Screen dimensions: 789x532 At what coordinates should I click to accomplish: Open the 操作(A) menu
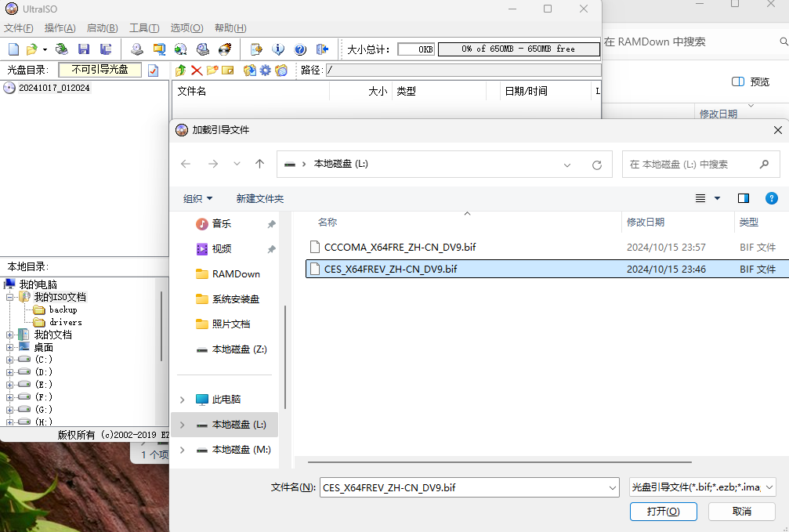60,28
